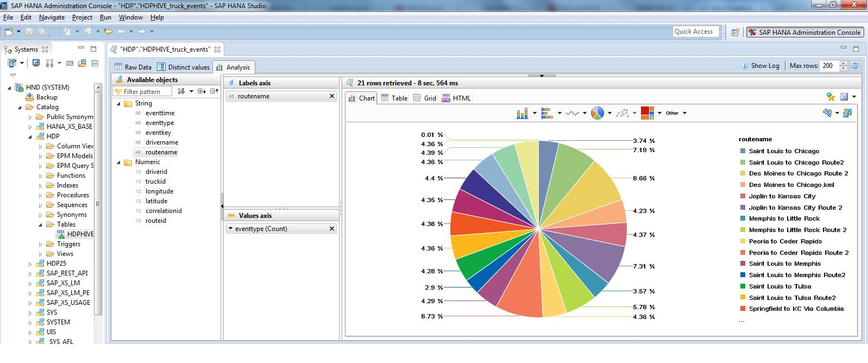Select the tree map chart icon
The image size is (868, 363).
point(647,112)
